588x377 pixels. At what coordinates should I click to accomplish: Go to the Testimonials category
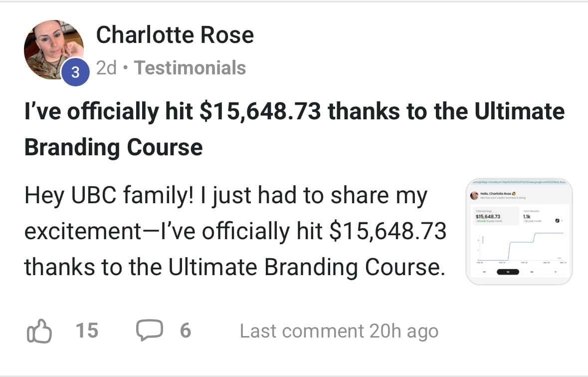pos(190,68)
